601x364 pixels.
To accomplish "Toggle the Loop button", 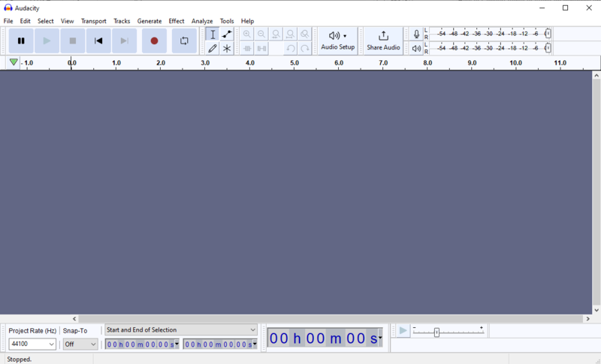I will click(x=184, y=41).
